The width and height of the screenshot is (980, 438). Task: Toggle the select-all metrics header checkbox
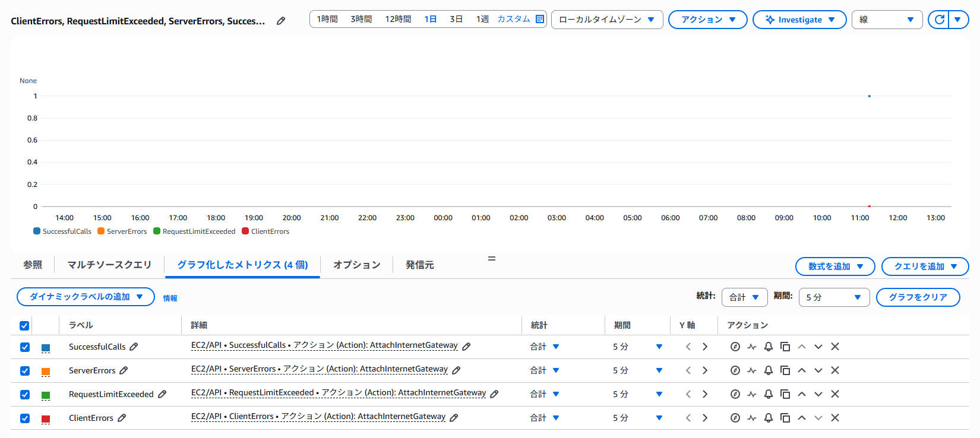[x=24, y=325]
